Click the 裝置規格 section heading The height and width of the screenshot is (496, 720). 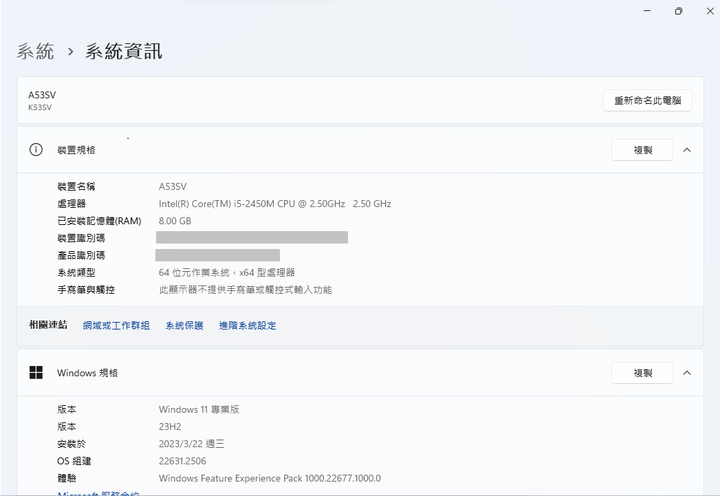point(76,150)
